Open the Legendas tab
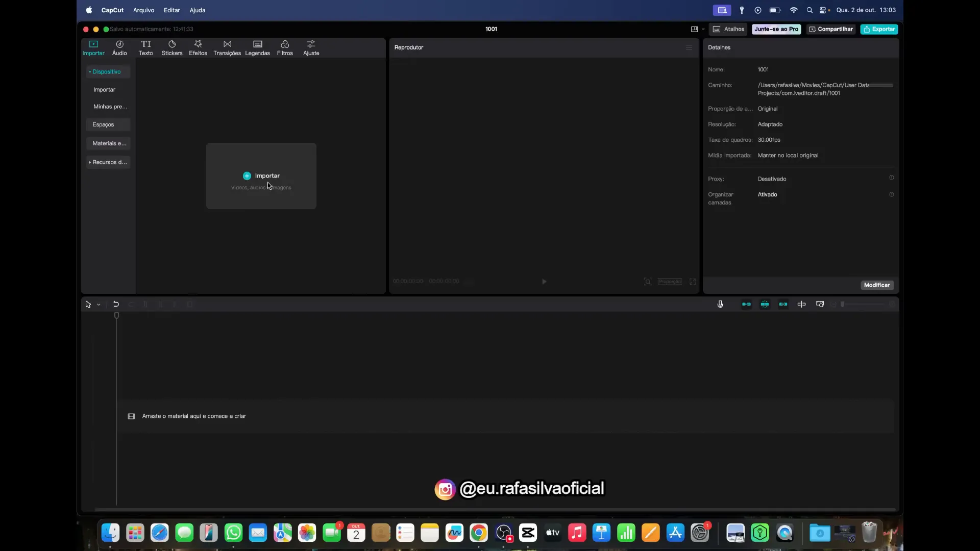 point(257,48)
